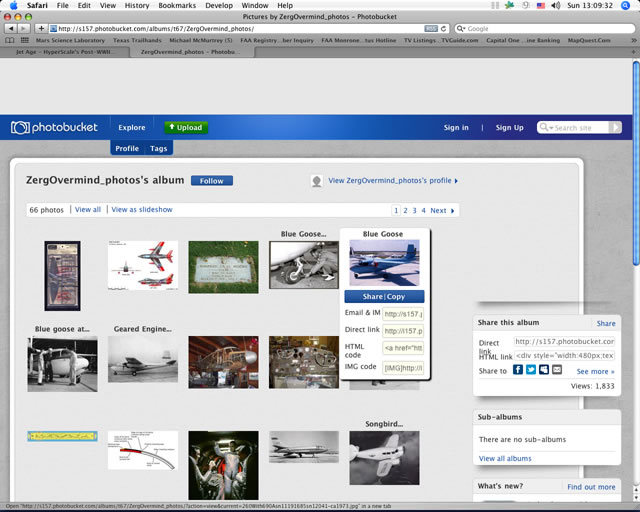Share album via the email envelope icon

pos(557,370)
